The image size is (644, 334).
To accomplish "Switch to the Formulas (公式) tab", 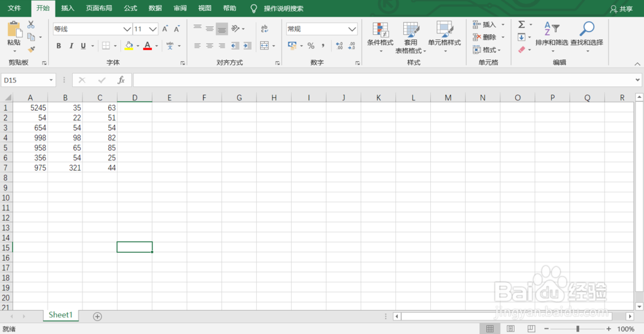I will point(131,8).
